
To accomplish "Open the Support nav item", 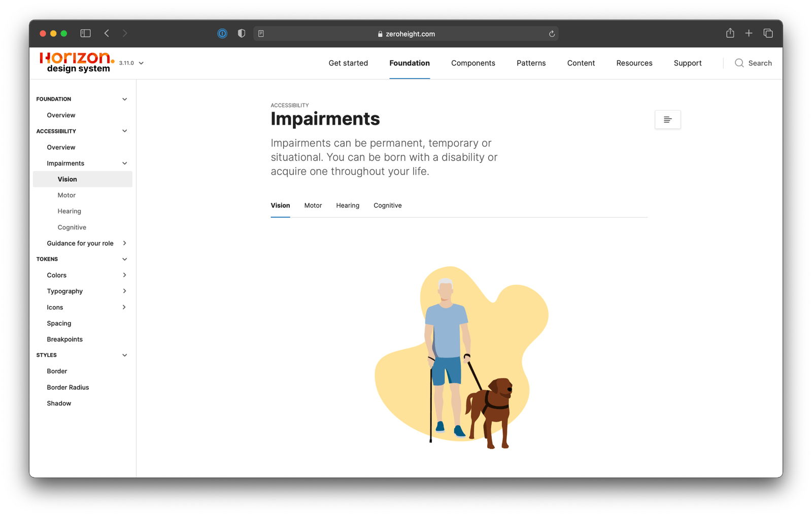I will 688,63.
